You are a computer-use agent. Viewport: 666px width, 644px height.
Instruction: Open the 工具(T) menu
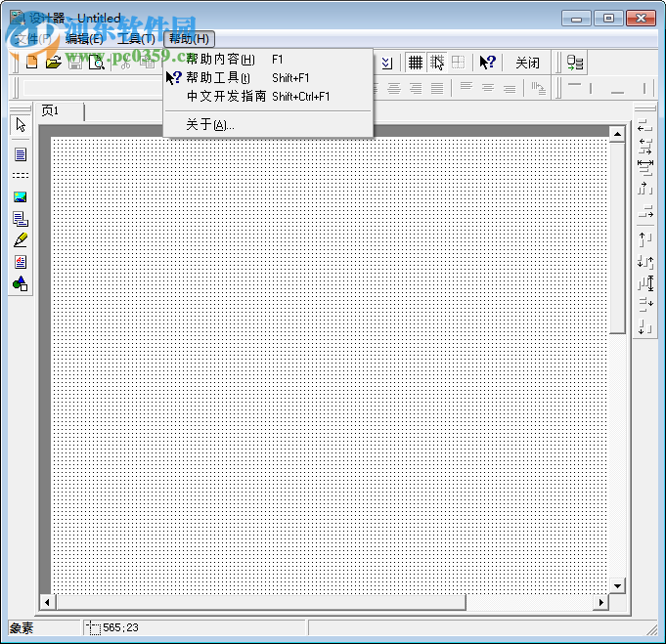tap(136, 39)
